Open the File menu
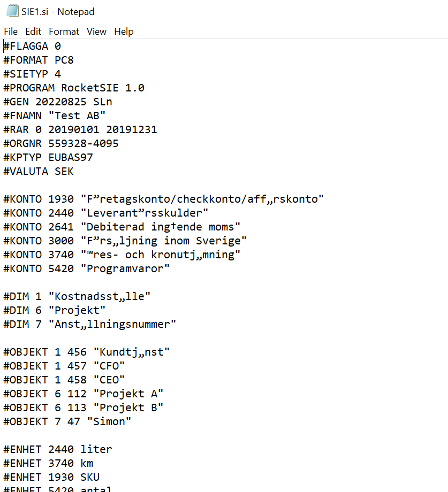 tap(11, 32)
